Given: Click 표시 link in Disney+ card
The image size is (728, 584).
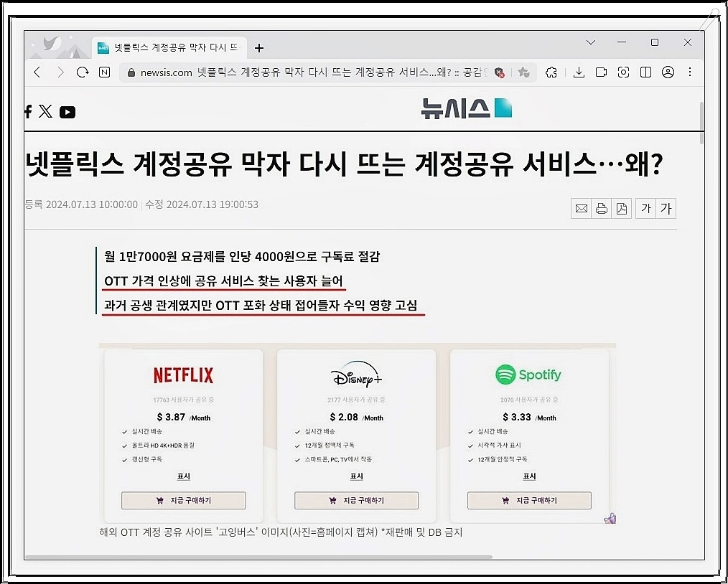Looking at the screenshot, I should tap(356, 476).
